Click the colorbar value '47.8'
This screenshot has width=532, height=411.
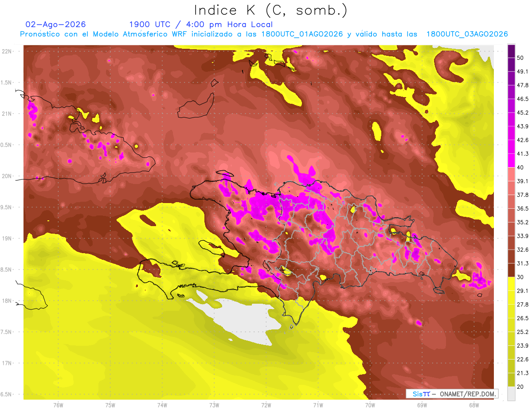[x=523, y=85]
